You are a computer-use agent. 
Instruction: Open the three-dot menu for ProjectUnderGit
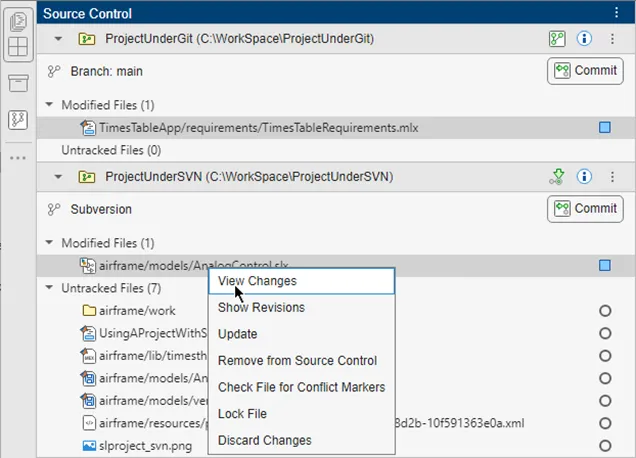(612, 39)
